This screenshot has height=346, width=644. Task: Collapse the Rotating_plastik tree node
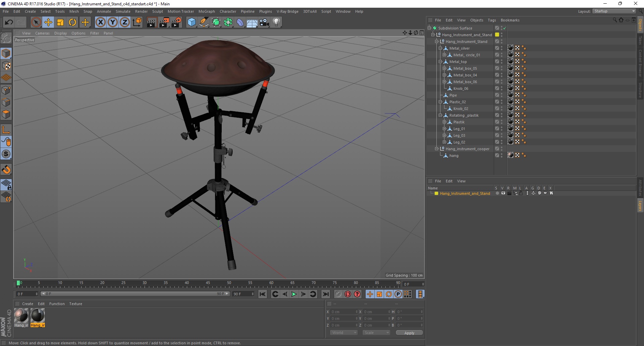440,115
